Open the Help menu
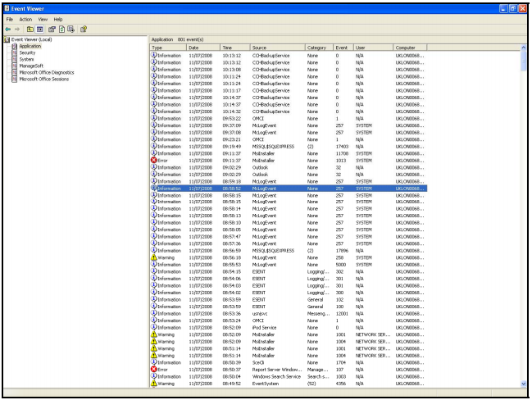 pyautogui.click(x=58, y=20)
